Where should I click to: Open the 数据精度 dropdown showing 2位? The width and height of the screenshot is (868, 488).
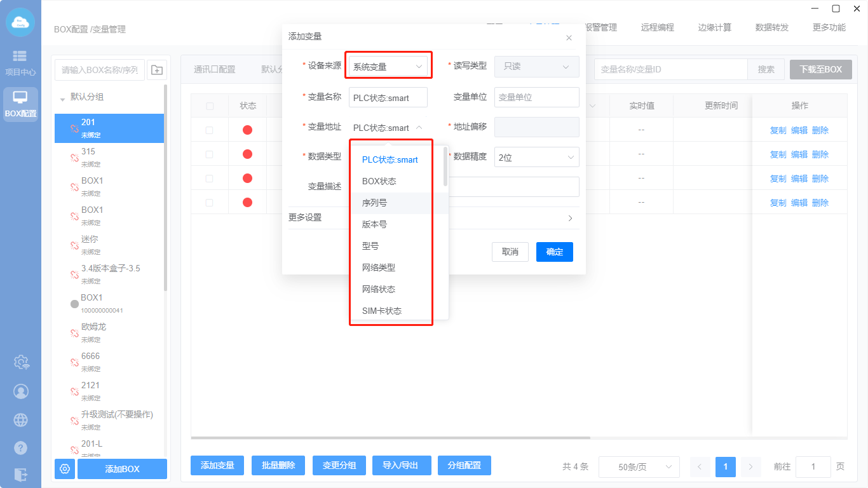pyautogui.click(x=536, y=158)
